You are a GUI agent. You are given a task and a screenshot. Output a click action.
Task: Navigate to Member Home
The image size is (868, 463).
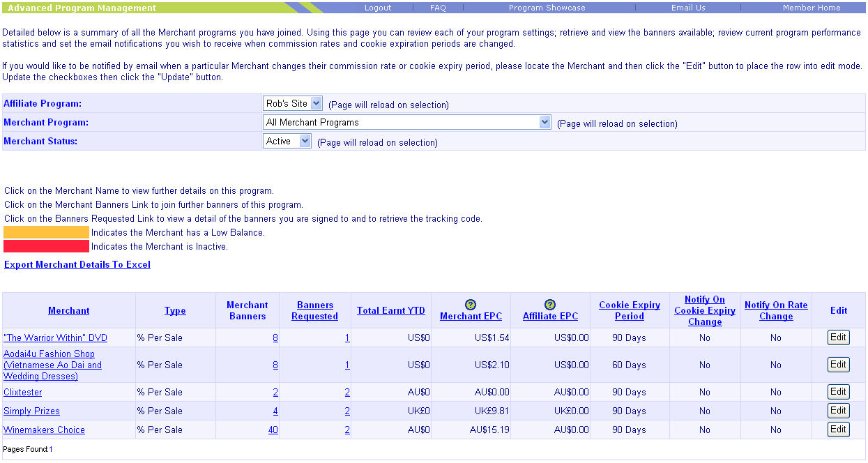coord(812,8)
